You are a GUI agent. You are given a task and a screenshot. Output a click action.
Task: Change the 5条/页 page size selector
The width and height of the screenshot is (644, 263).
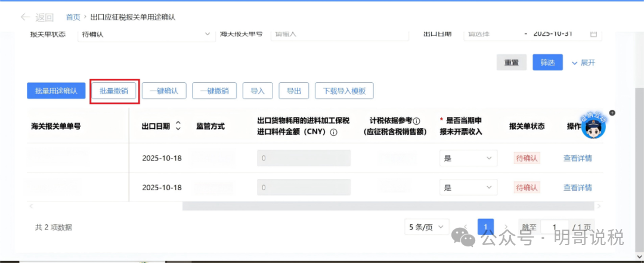[x=426, y=227]
